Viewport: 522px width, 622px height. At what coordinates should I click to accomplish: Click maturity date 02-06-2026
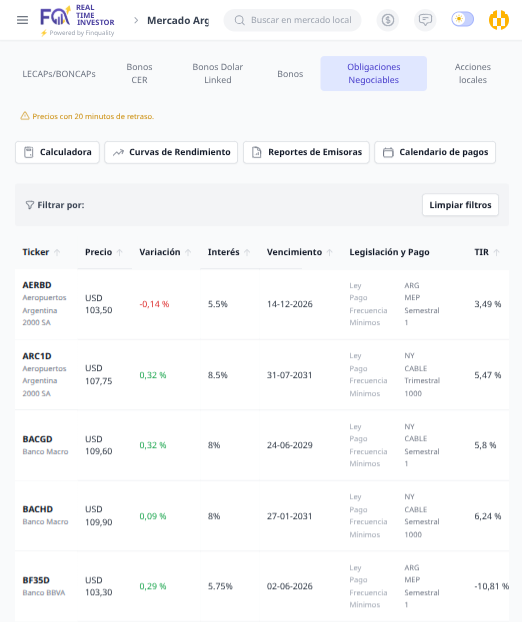pos(290,586)
